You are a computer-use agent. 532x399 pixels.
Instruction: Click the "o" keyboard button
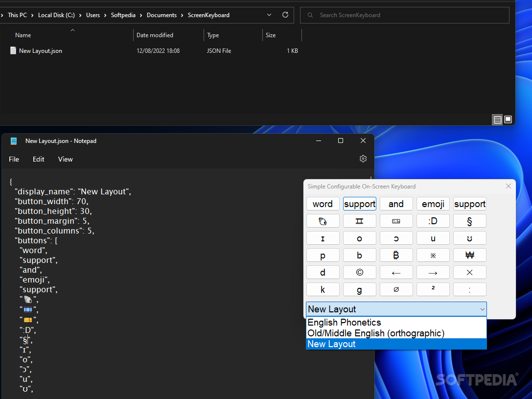(x=359, y=238)
